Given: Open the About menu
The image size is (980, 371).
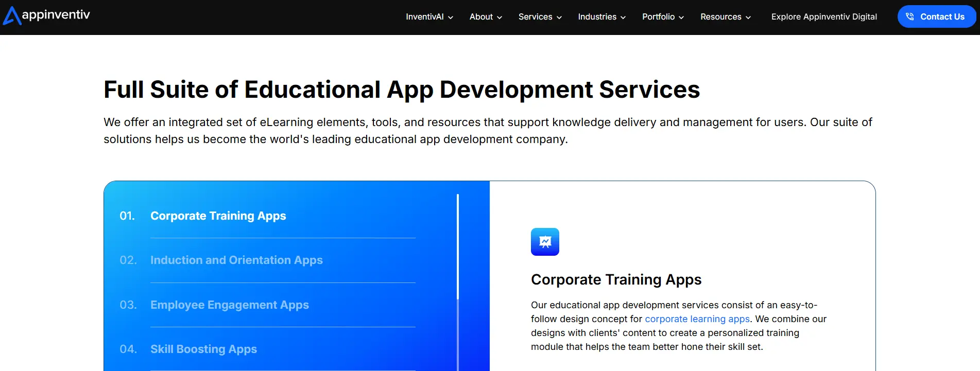Looking at the screenshot, I should coord(486,17).
